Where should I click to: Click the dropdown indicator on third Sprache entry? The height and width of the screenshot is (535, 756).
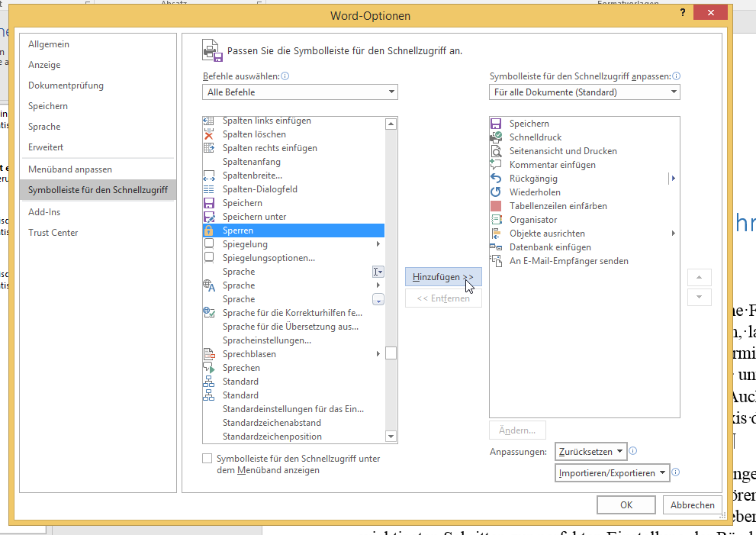click(x=378, y=300)
